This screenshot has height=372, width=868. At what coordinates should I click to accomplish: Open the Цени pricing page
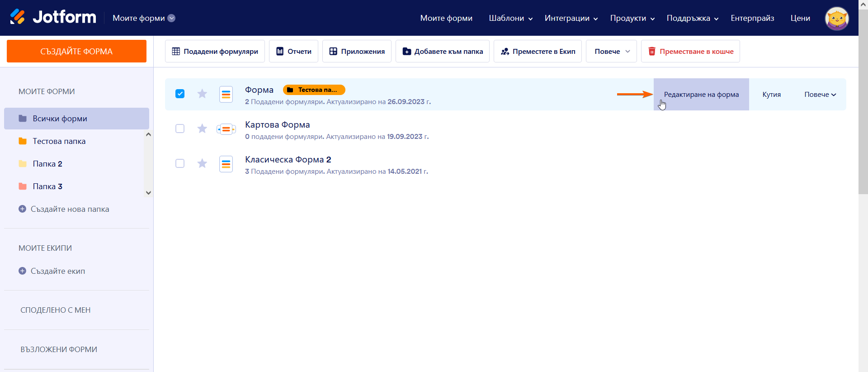(x=800, y=18)
